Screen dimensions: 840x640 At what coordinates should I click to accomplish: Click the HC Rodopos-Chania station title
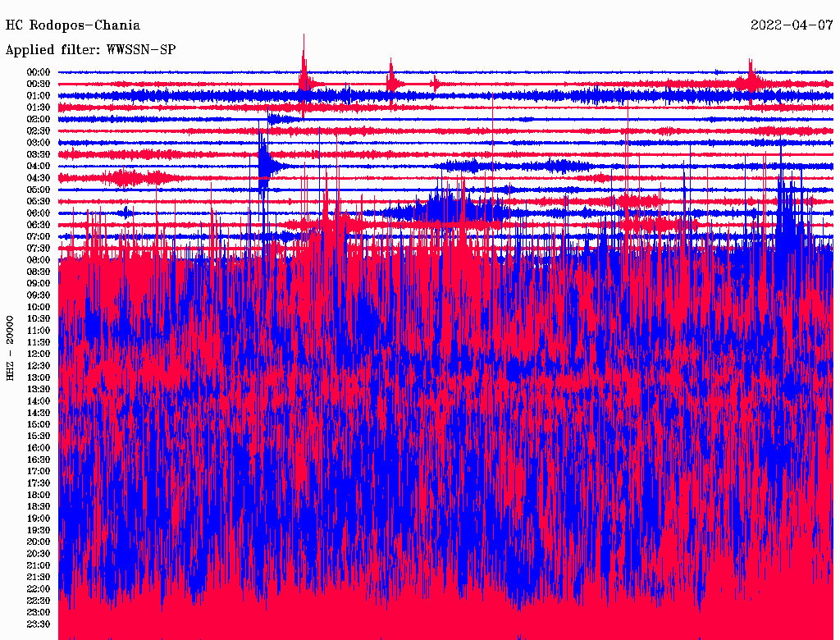click(73, 25)
